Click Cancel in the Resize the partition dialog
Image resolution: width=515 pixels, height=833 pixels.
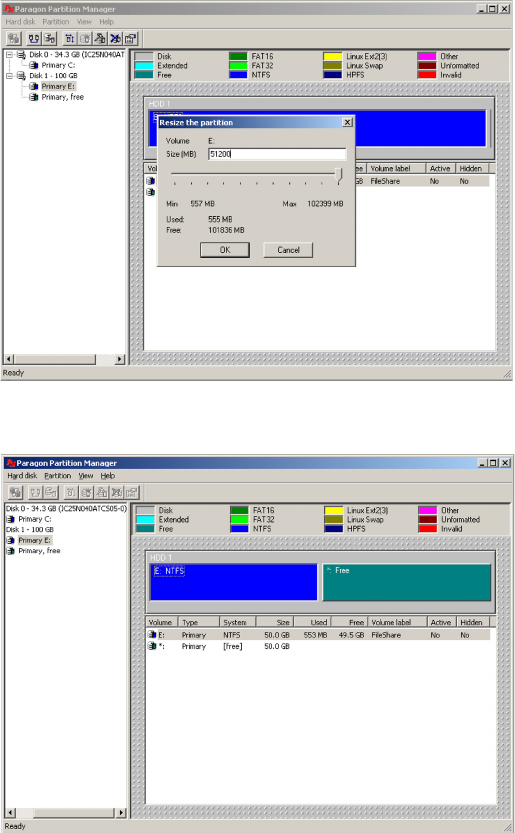coord(288,250)
